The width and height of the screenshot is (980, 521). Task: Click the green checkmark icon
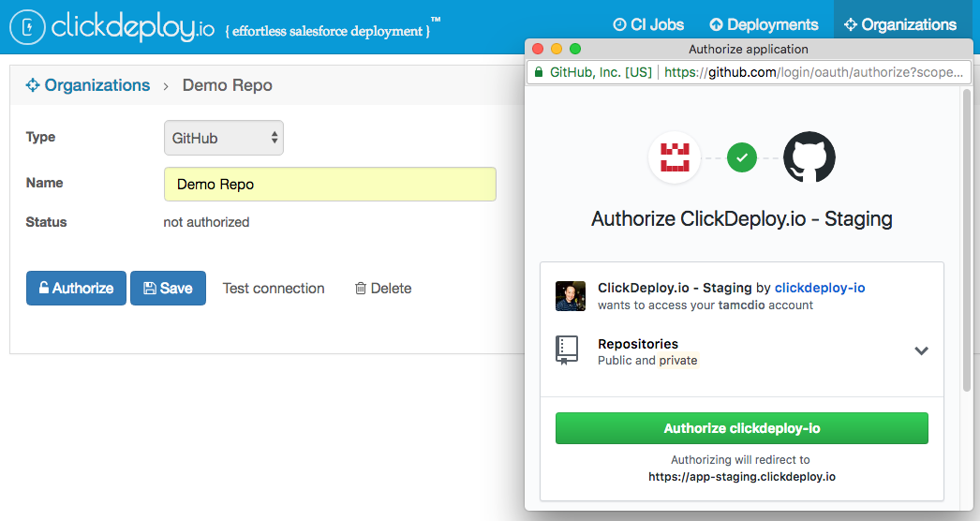pos(742,157)
